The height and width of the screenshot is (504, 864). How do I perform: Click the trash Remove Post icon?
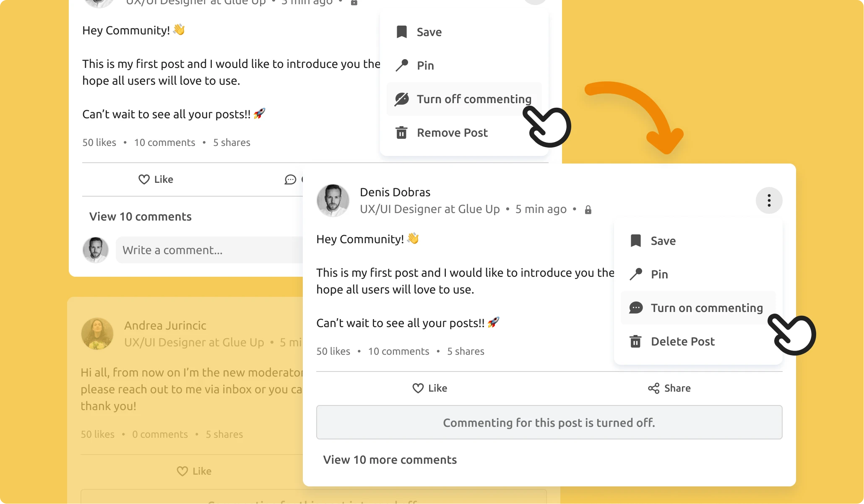coord(401,132)
